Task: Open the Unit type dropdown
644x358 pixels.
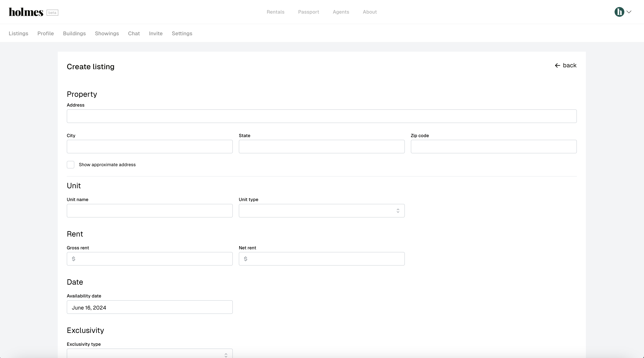Action: pos(321,210)
